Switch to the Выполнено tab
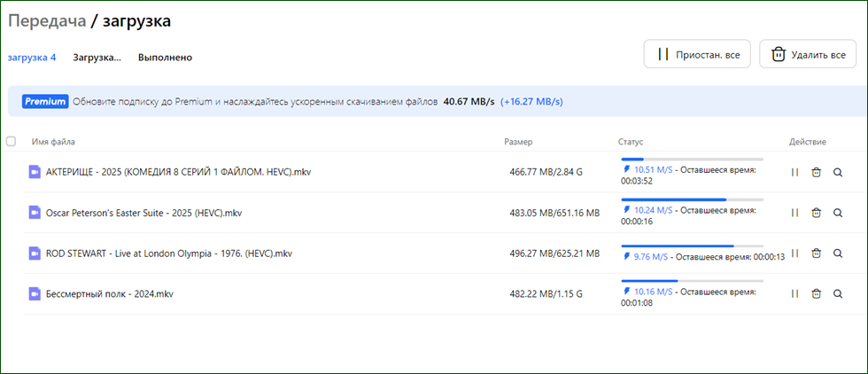This screenshot has width=868, height=374. [x=165, y=58]
